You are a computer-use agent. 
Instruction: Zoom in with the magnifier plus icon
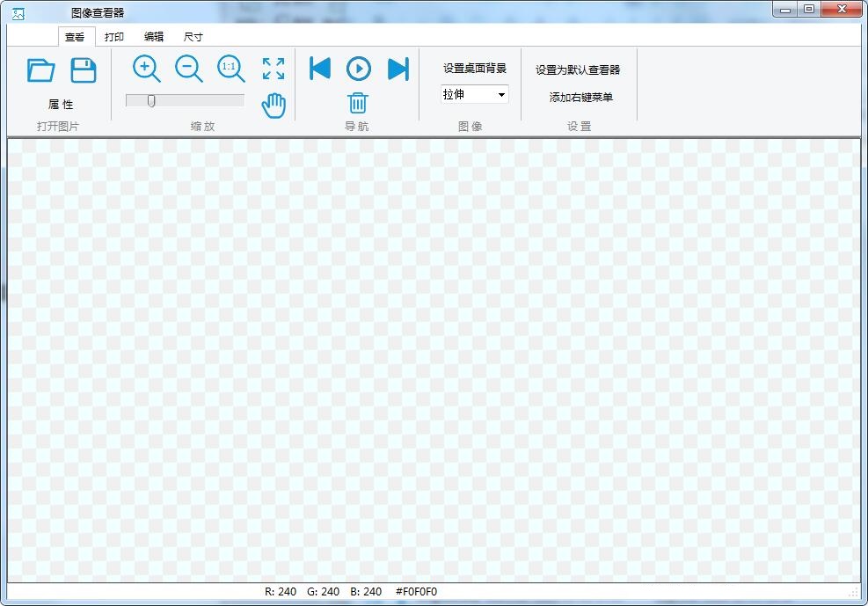pyautogui.click(x=146, y=69)
